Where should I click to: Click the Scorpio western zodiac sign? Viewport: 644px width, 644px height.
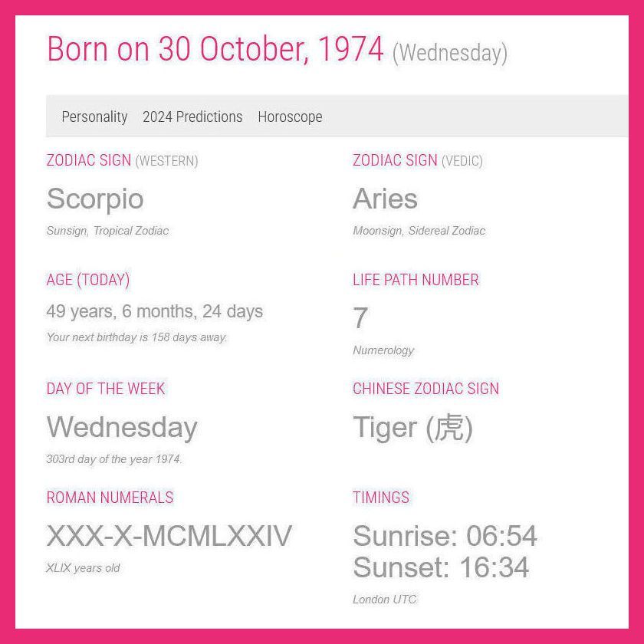95,199
